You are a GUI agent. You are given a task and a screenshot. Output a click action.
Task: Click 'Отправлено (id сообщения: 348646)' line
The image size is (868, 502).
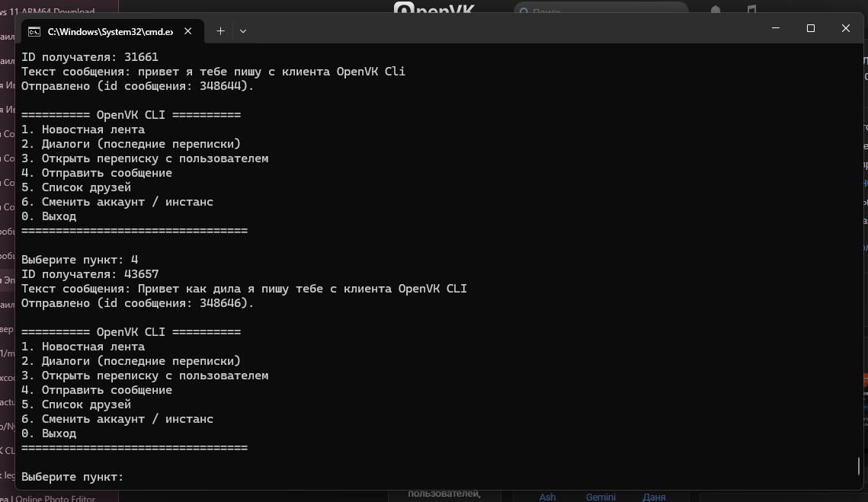137,302
